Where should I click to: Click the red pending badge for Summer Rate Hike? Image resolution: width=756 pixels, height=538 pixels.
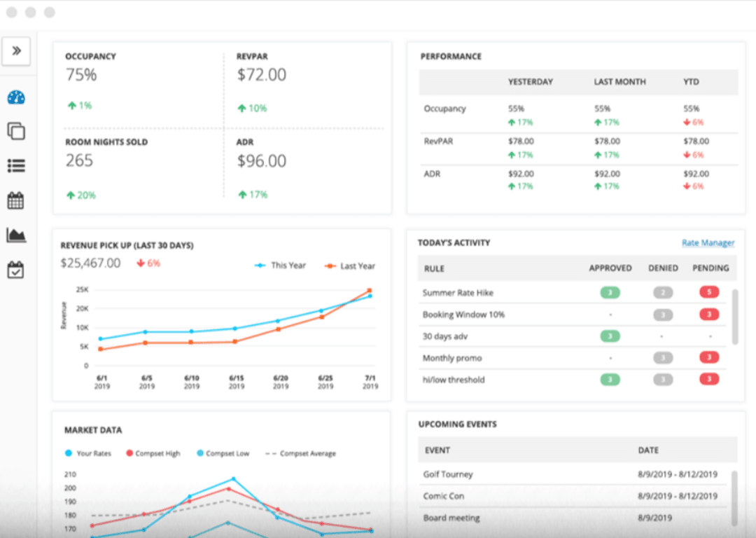(708, 292)
